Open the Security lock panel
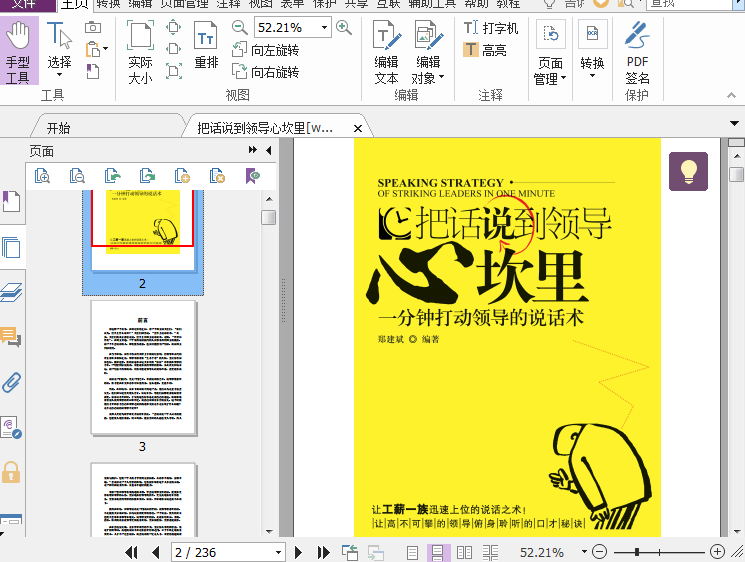 (x=11, y=472)
